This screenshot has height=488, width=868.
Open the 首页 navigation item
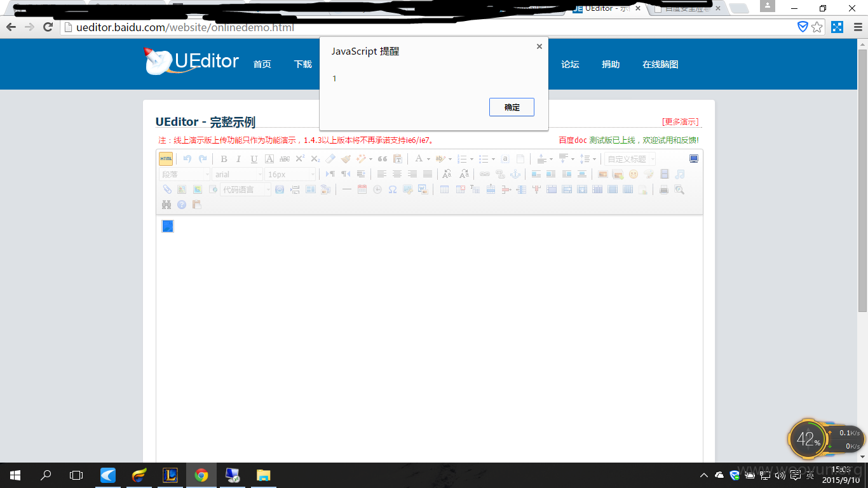pos(262,64)
